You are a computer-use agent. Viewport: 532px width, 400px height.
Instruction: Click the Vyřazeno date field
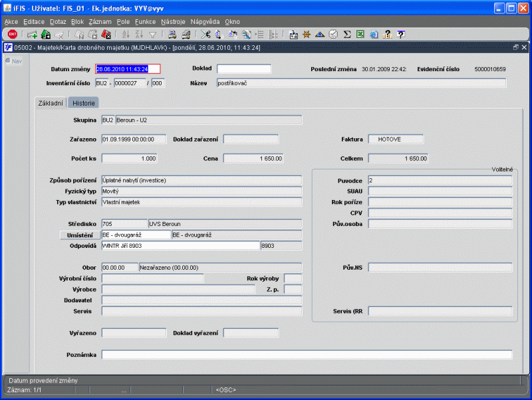click(x=134, y=333)
